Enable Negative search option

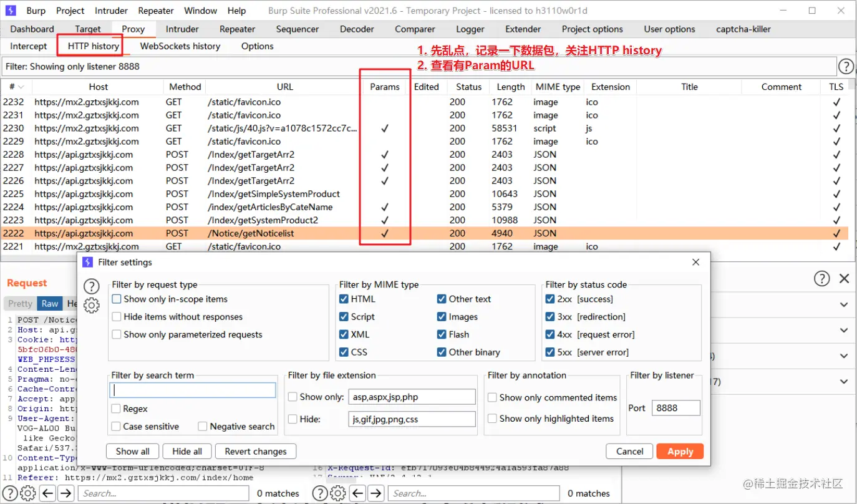pos(203,427)
